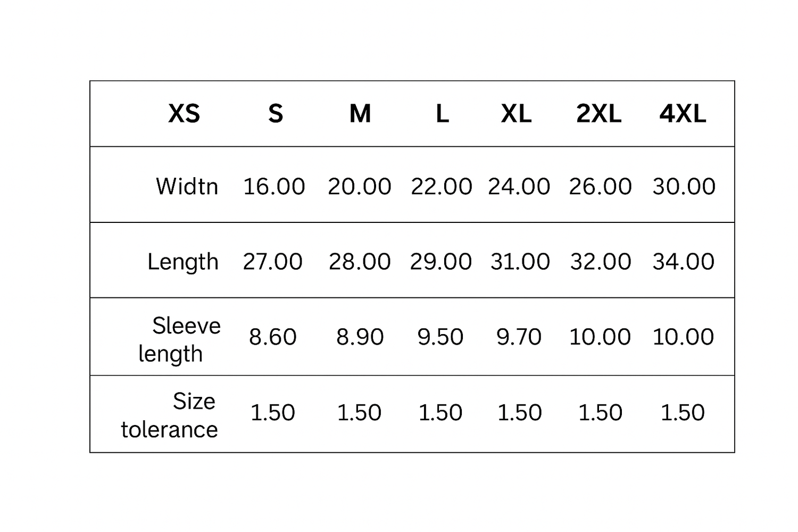Click the 22.00 width value
Viewport: 798px width, 532px height.
(442, 186)
